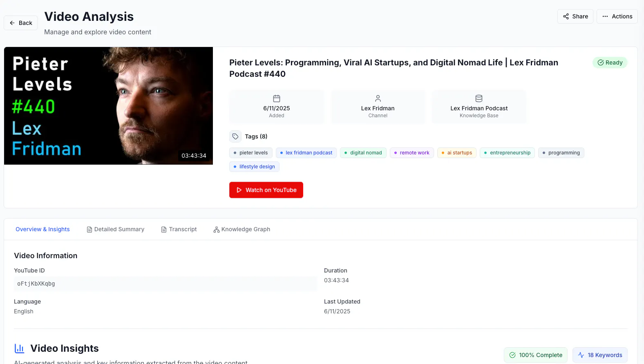Click the Back button
The image size is (644, 364).
pyautogui.click(x=21, y=23)
